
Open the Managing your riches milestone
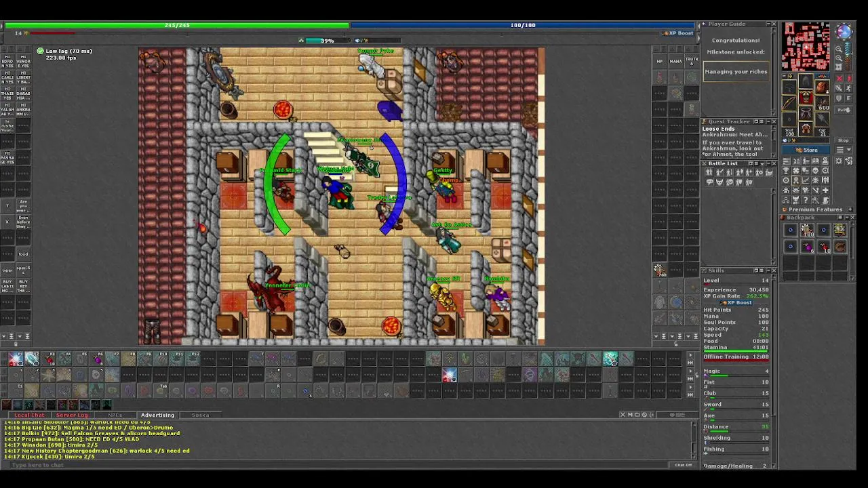click(736, 72)
